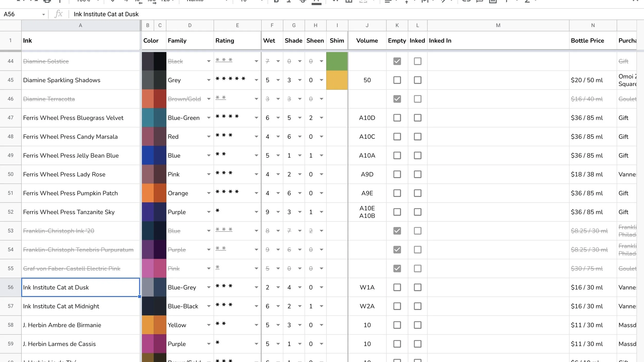Select the 'Ferris Wheel Press Tanzanite Sky' cell
This screenshot has height=362, width=644.
[x=80, y=212]
